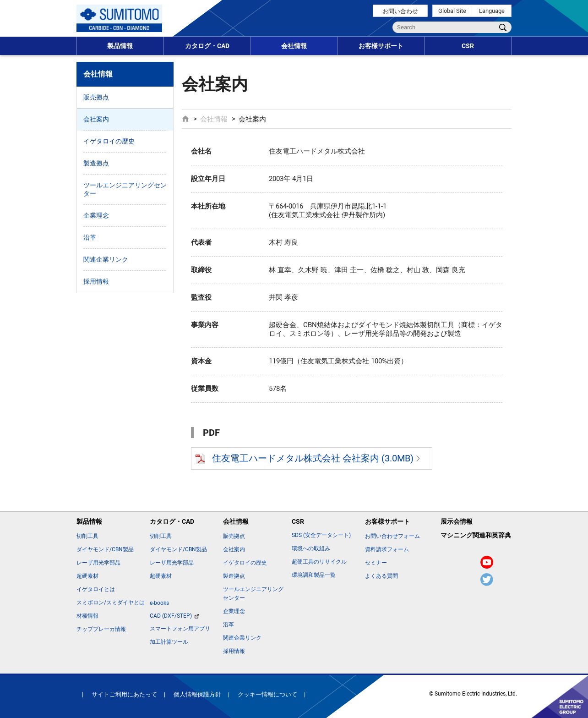Download 住友電工ハードメタル株式会社 会社案内 PDF

pos(311,458)
